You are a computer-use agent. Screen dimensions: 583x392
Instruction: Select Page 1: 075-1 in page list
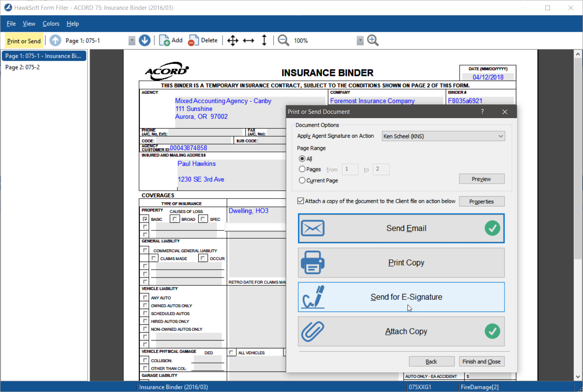pos(44,56)
